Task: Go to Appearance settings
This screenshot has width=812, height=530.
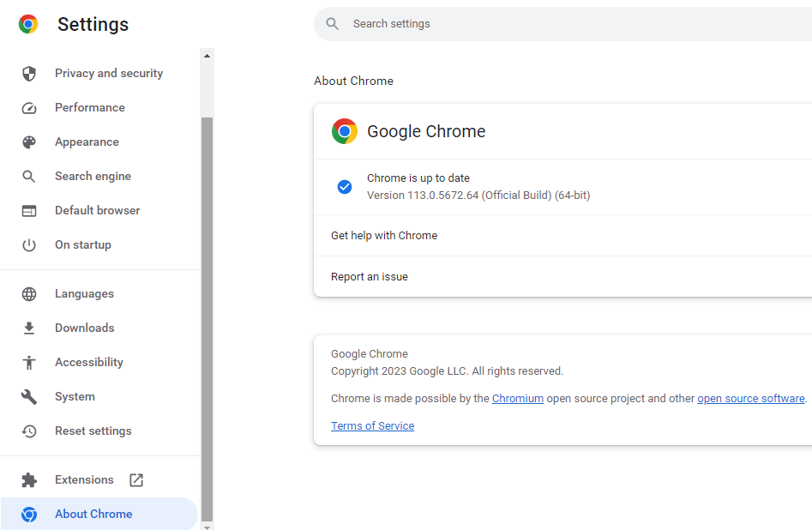Action: (x=99, y=142)
